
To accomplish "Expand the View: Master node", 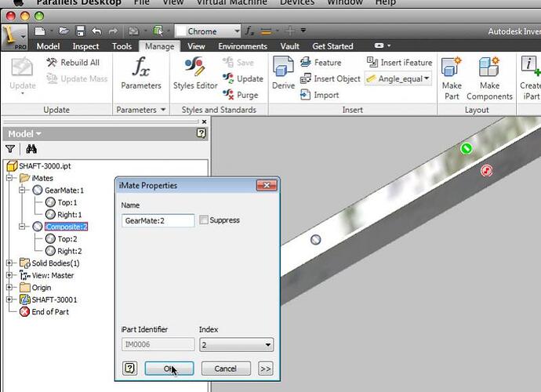I will (9, 275).
